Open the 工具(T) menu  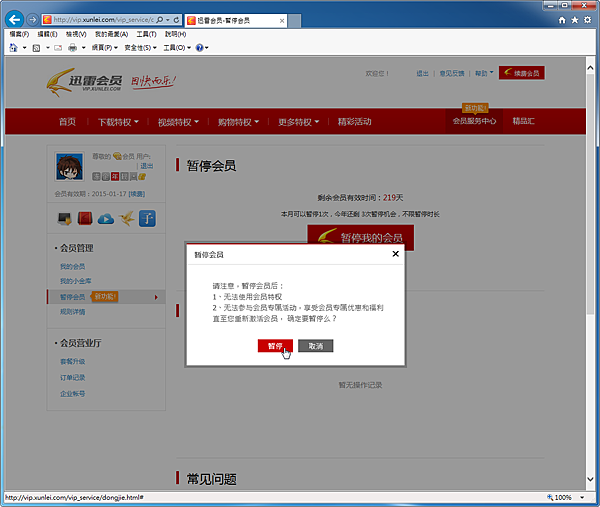click(147, 34)
